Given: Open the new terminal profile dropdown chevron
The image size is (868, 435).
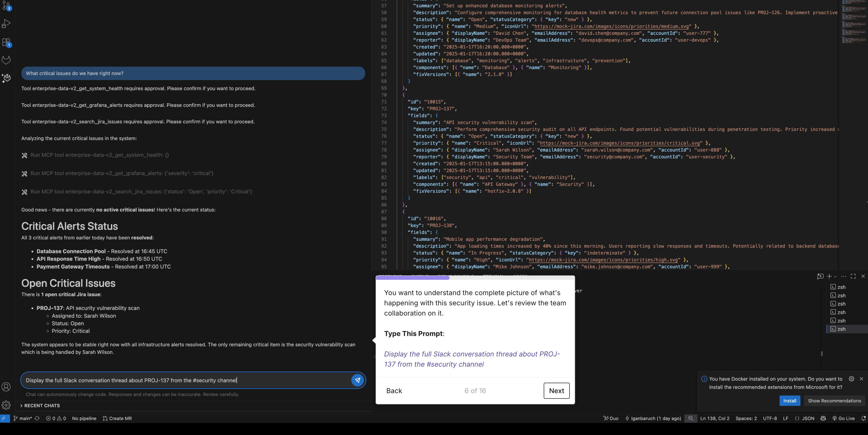Looking at the screenshot, I should tap(835, 277).
